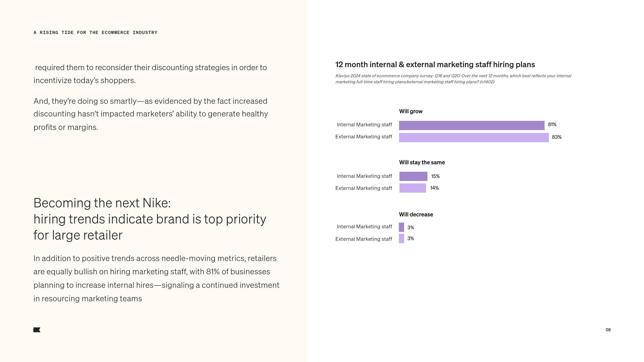Screen dimensions: 644x362
Task: Click the light purple 3% decrease bar
Action: click(401, 238)
